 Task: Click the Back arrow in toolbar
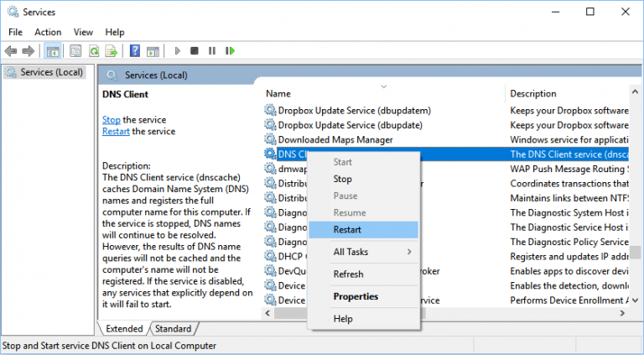[x=11, y=50]
